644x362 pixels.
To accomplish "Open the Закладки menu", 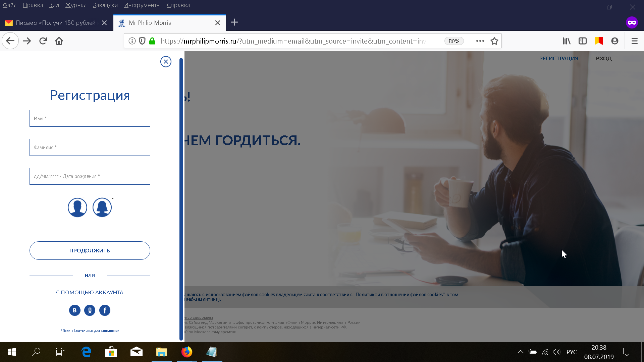I will 105,5.
